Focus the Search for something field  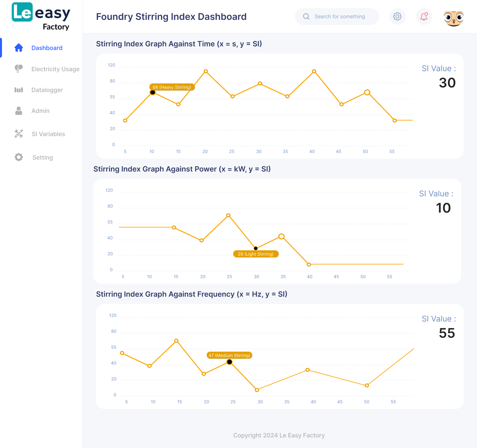pyautogui.click(x=340, y=17)
